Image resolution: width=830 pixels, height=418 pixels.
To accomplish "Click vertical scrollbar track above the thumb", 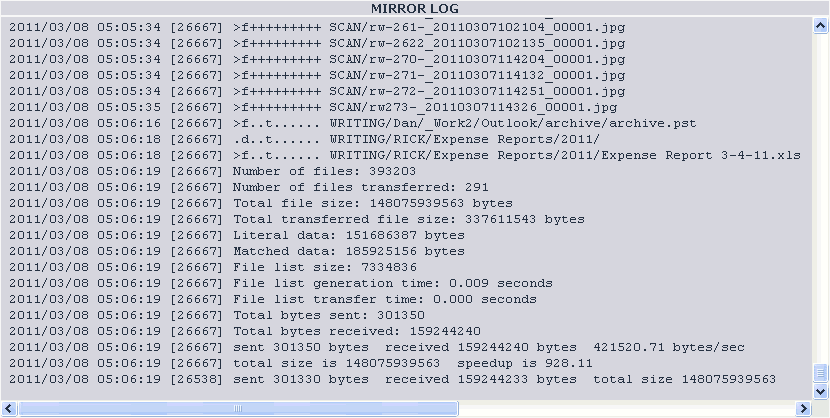I will (820, 198).
